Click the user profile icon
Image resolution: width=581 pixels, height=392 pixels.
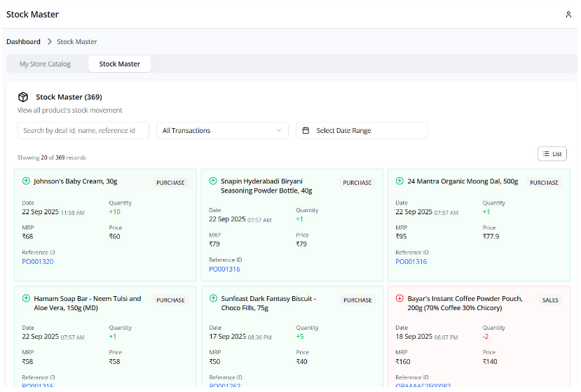click(568, 15)
